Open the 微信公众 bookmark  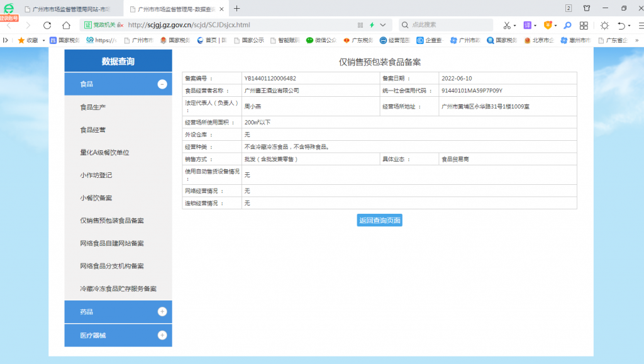click(x=321, y=40)
